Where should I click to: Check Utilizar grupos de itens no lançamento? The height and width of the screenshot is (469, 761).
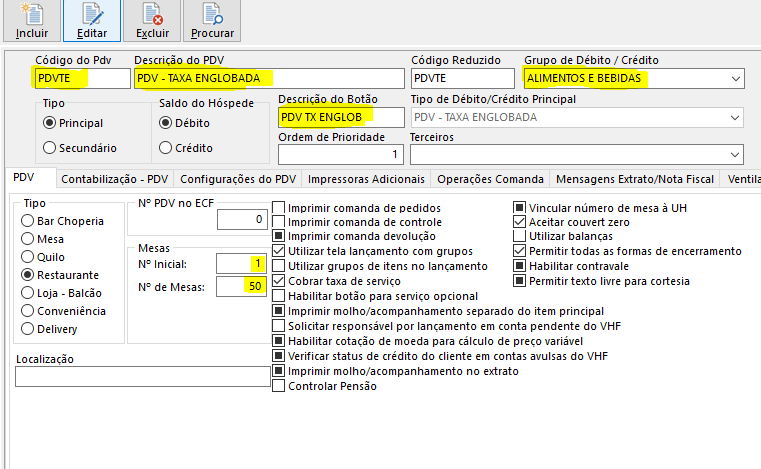point(279,266)
